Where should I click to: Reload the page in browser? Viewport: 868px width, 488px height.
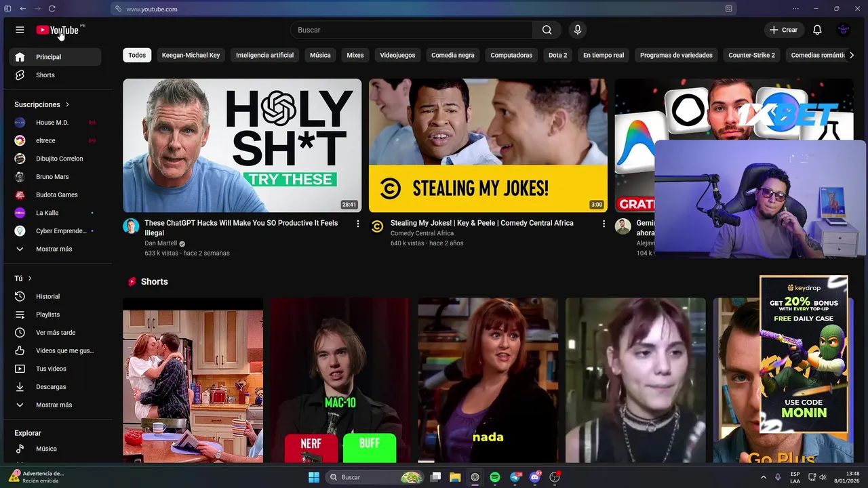click(x=52, y=9)
